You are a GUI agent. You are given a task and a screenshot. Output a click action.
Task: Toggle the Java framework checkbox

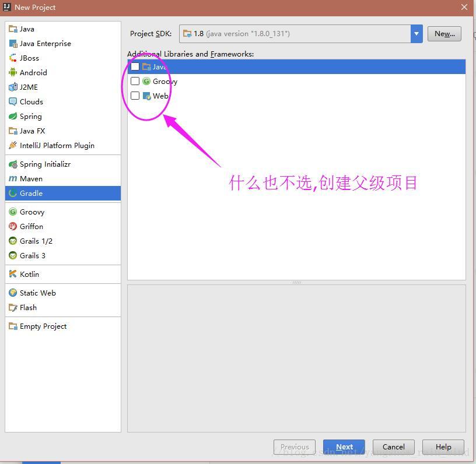[x=135, y=66]
